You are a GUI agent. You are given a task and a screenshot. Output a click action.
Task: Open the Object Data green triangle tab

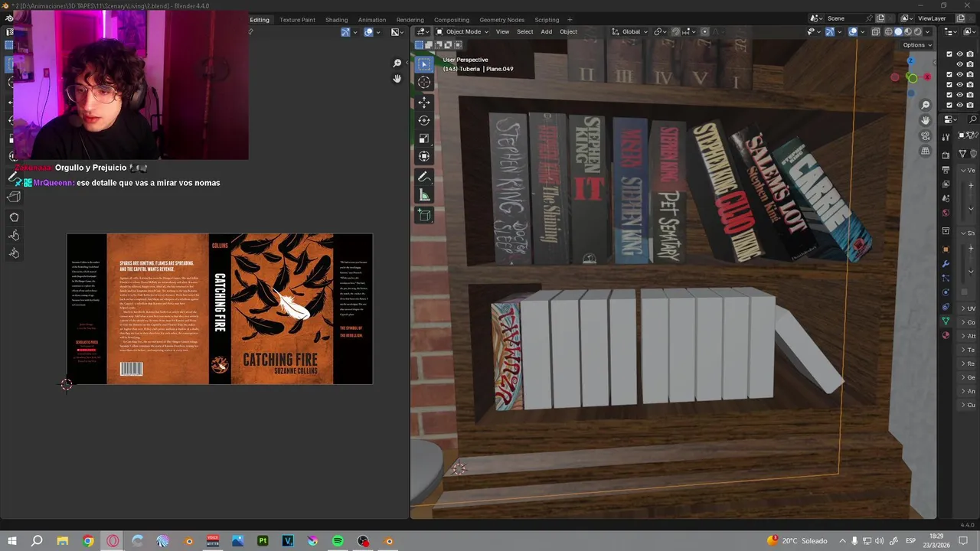pos(946,321)
